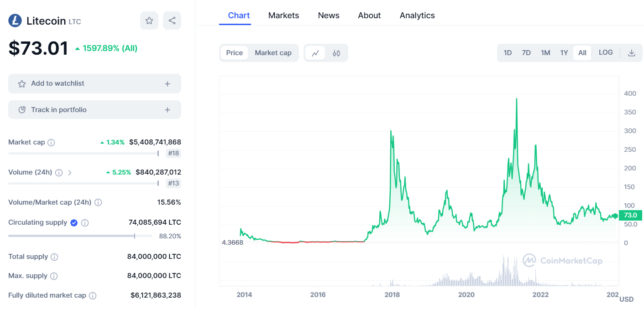The width and height of the screenshot is (644, 309).
Task: Click the $73.01 price text
Action: tap(38, 48)
